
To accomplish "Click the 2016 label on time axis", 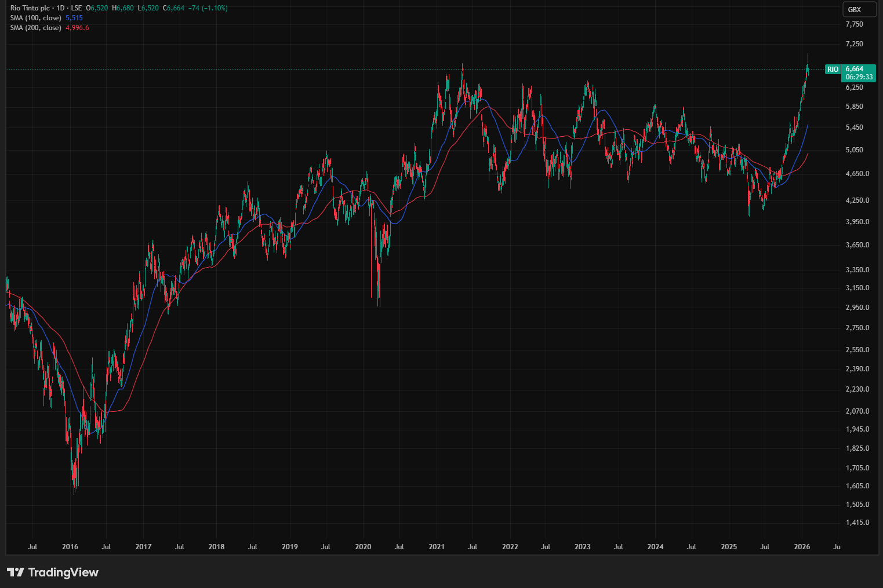I will coord(70,547).
